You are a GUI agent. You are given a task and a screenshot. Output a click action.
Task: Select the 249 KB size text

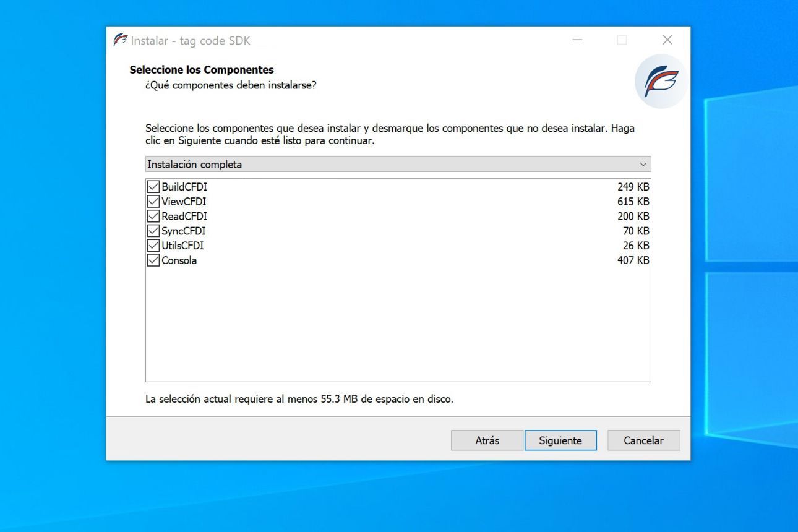click(633, 186)
